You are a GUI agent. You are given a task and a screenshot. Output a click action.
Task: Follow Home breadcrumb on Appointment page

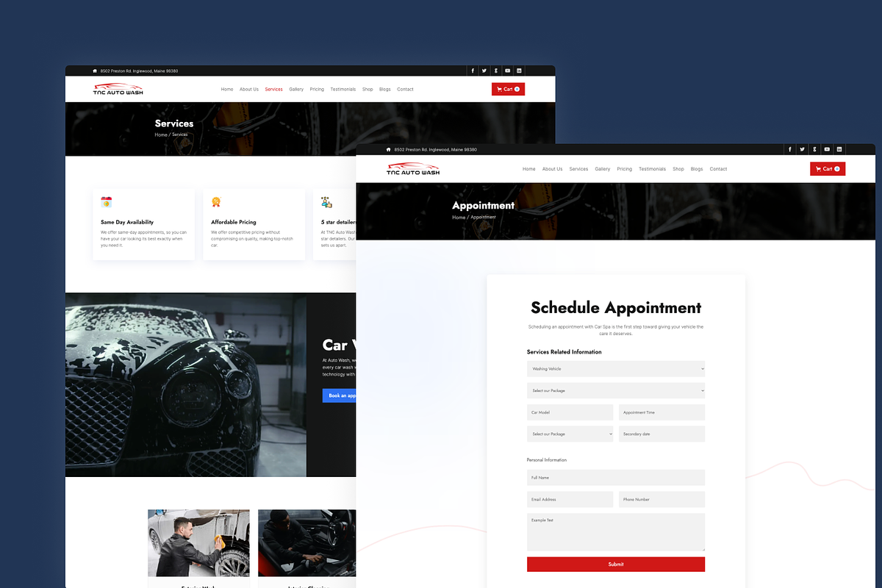click(x=459, y=218)
